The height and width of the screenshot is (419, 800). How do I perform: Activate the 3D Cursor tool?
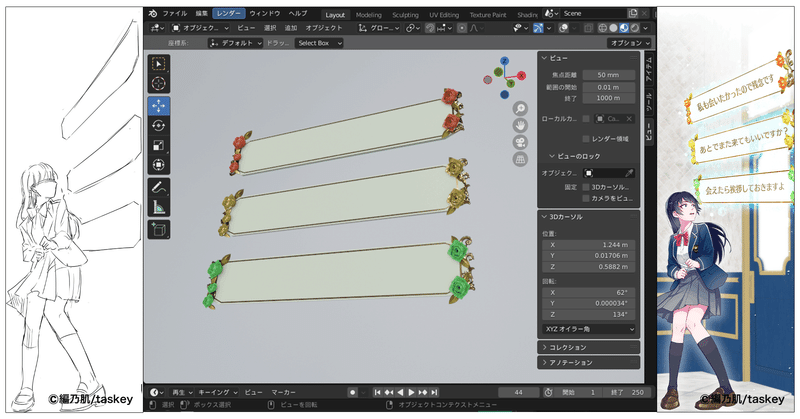pos(159,83)
